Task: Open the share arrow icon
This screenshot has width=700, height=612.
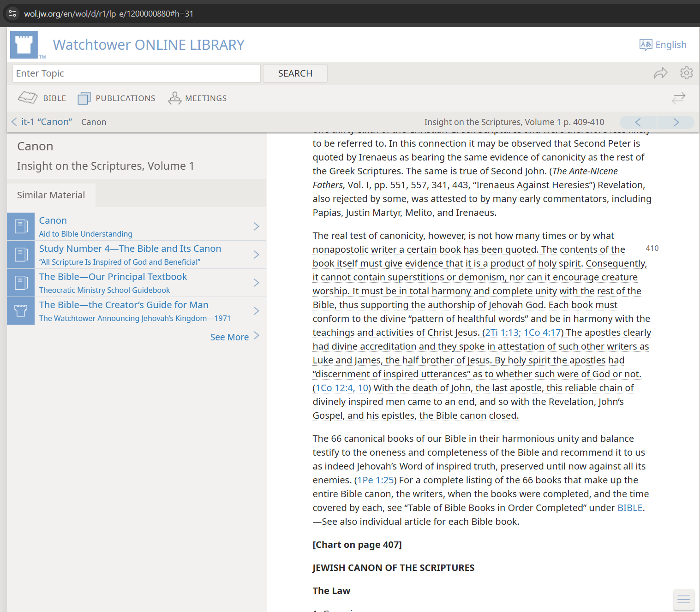Action: [660, 73]
